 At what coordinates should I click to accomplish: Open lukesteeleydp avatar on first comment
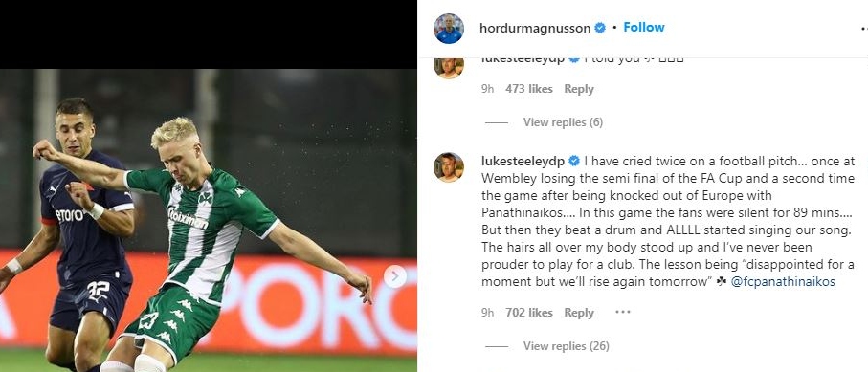449,66
